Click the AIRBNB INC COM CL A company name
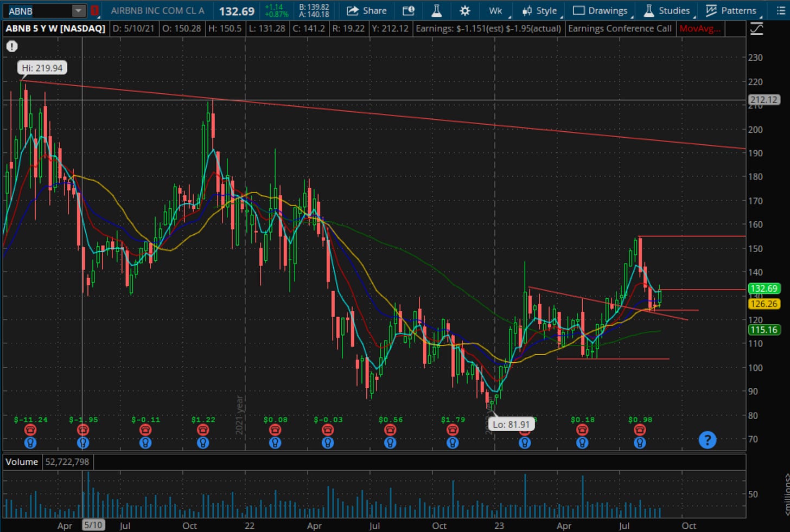The width and height of the screenshot is (790, 532). [157, 11]
